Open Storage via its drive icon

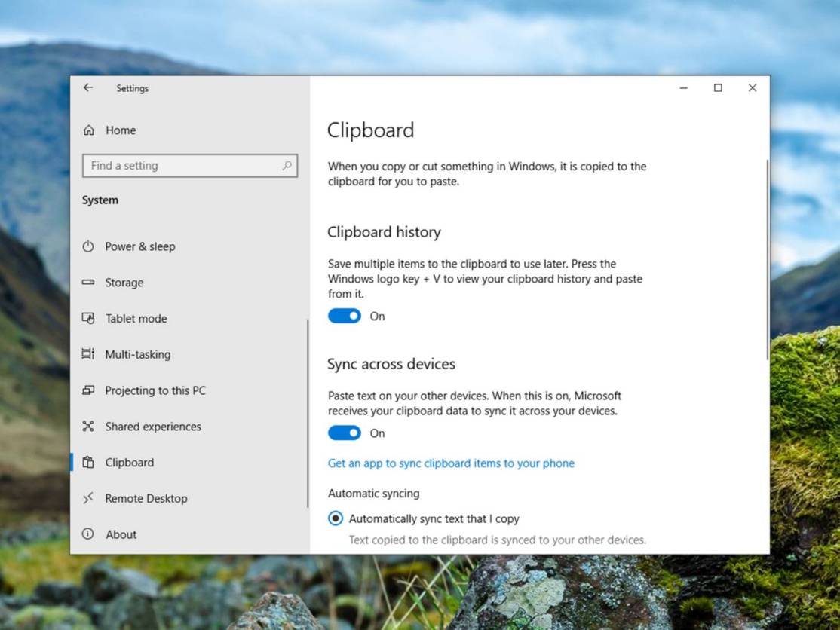click(x=88, y=283)
